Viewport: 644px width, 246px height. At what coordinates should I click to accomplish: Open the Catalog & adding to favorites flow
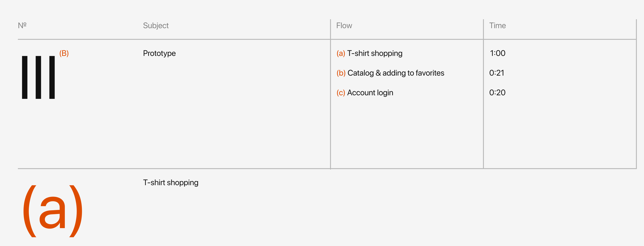pyautogui.click(x=396, y=73)
